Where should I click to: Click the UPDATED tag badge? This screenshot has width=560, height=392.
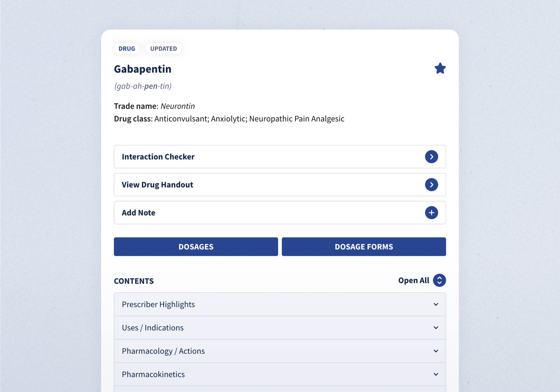pos(163,48)
